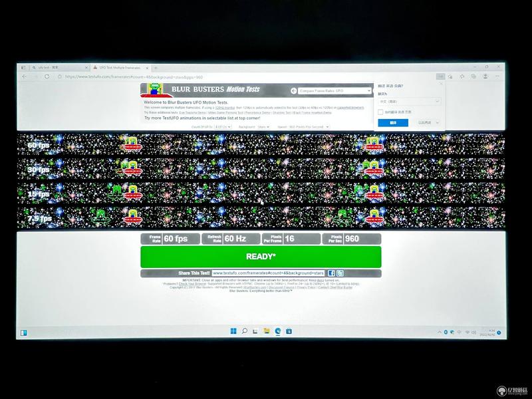The image size is (532, 399).
Task: Open the notification badge in the tray
Action: coord(499,332)
